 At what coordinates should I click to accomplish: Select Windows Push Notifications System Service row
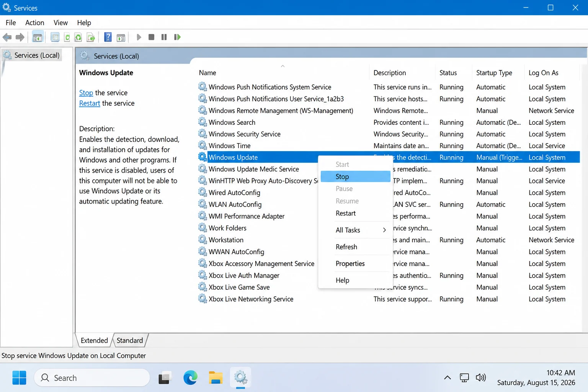point(388,87)
